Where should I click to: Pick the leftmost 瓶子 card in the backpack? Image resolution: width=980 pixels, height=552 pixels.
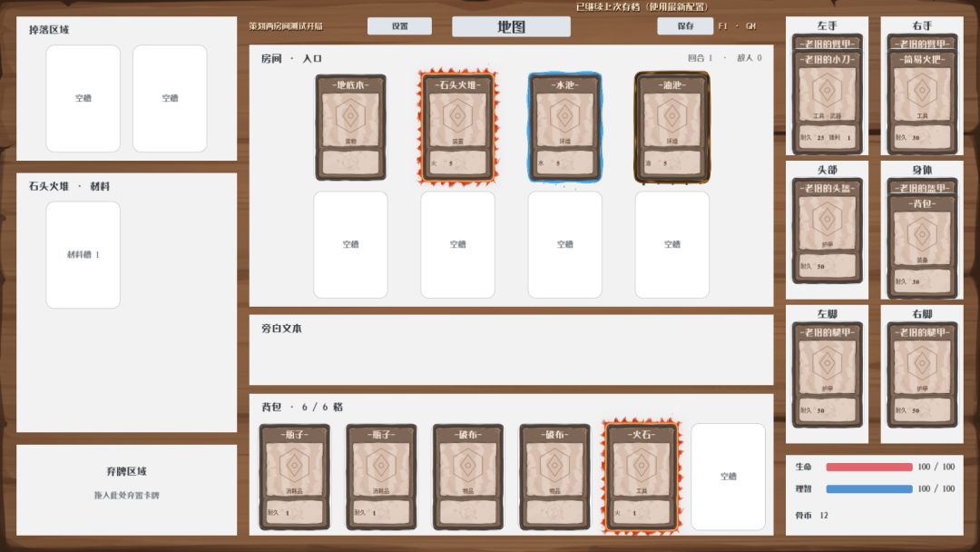(294, 477)
